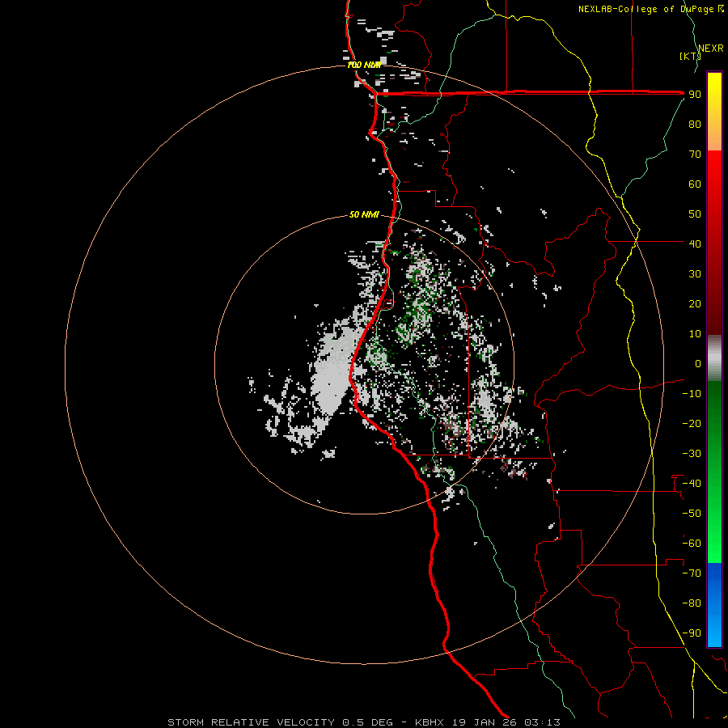Click the 90 value on velocity scale
This screenshot has height=728, width=728.
[x=695, y=95]
